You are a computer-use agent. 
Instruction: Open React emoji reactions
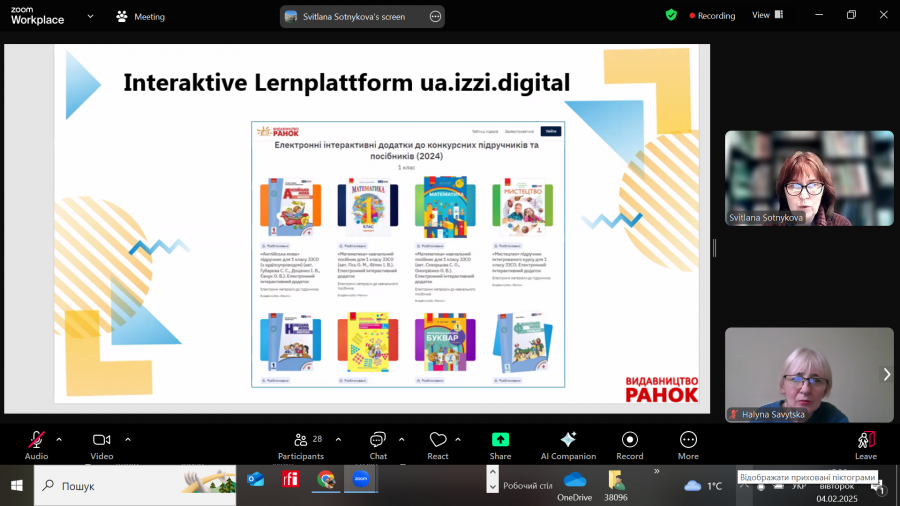click(x=438, y=446)
